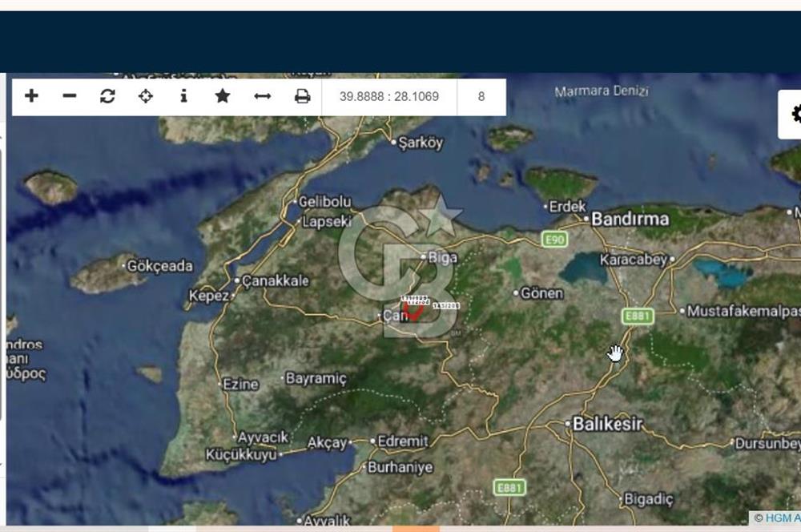Click the Marmara Denizi sea label
The height and width of the screenshot is (532, 801).
pos(602,91)
